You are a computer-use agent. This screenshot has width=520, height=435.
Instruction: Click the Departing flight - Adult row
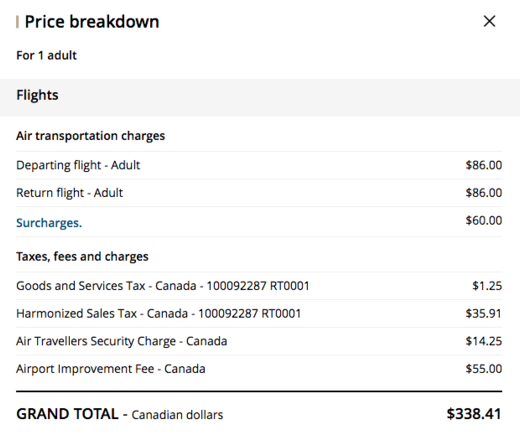coord(259,165)
